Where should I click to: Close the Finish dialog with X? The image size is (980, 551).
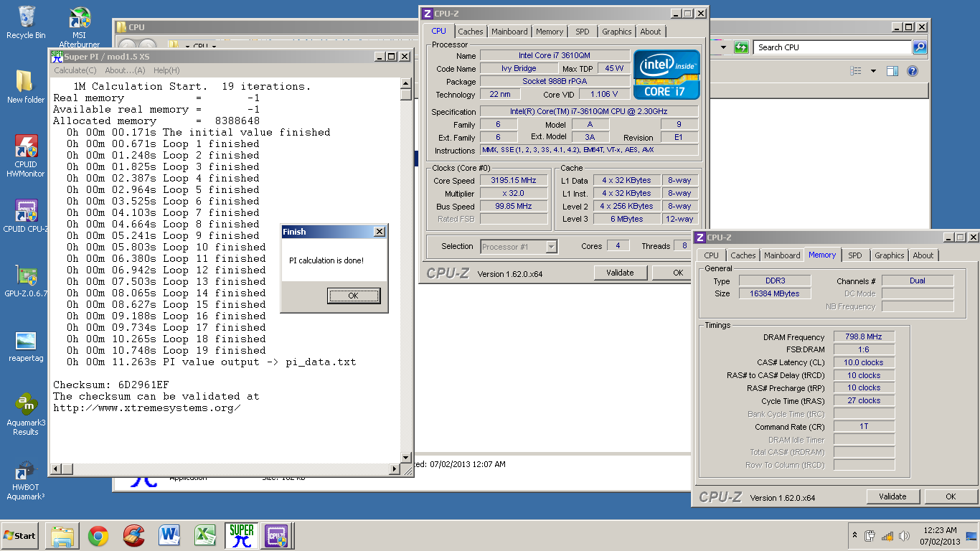(x=379, y=232)
